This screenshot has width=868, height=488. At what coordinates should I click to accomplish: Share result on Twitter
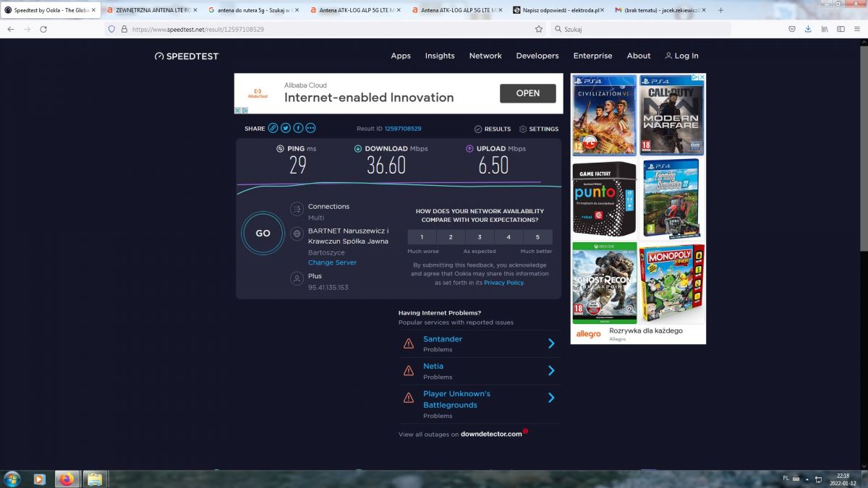285,127
